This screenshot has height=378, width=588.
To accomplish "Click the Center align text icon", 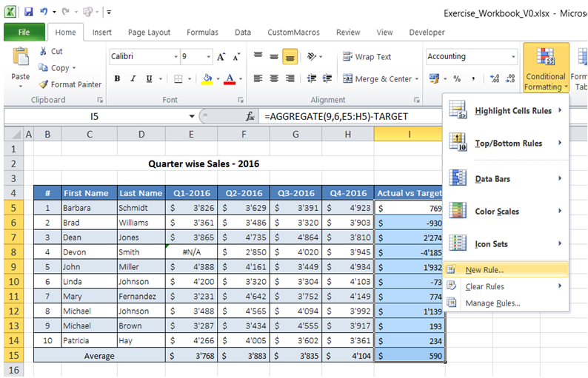I will click(273, 79).
